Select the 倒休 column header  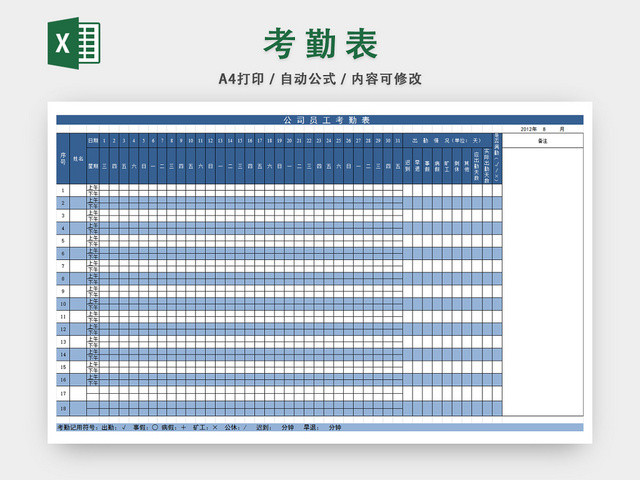tap(457, 166)
